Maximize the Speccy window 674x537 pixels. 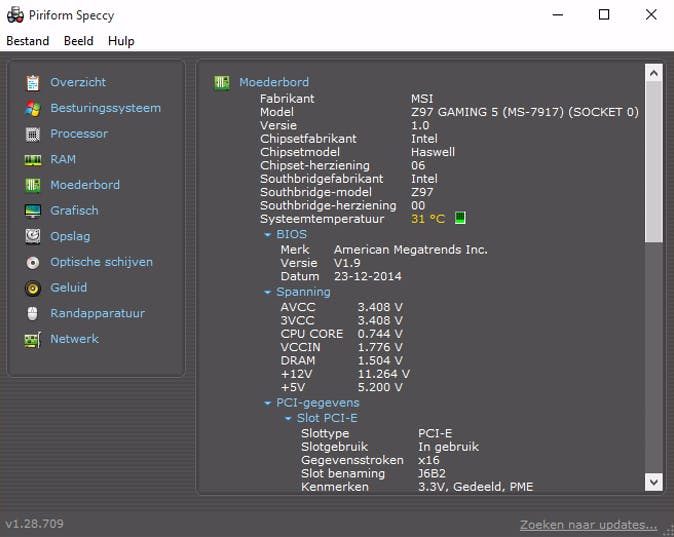coord(604,15)
